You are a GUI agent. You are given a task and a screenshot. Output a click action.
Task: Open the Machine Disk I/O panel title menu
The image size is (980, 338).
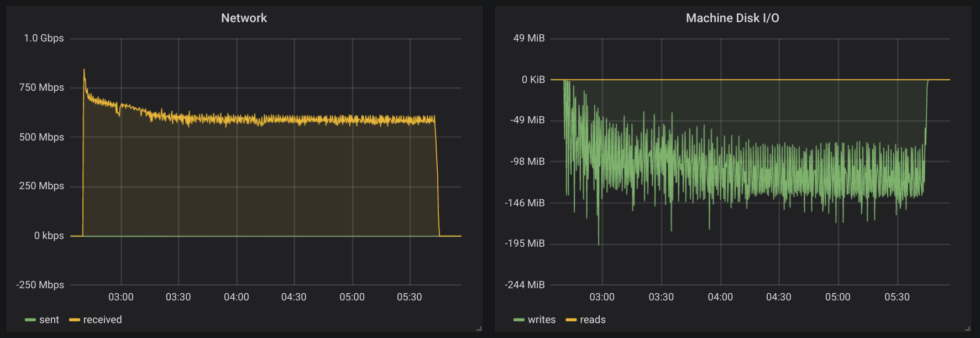pyautogui.click(x=732, y=18)
